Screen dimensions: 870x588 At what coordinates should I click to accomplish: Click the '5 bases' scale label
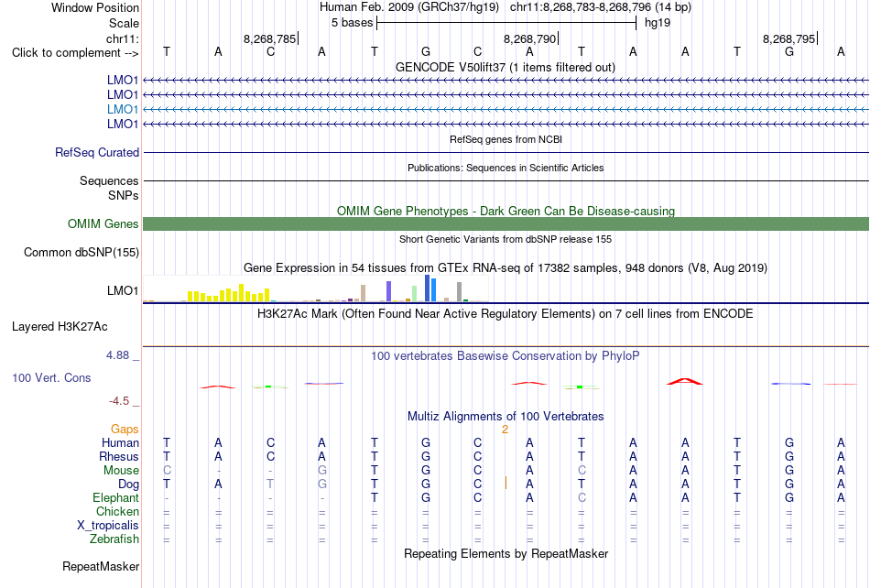pyautogui.click(x=353, y=23)
